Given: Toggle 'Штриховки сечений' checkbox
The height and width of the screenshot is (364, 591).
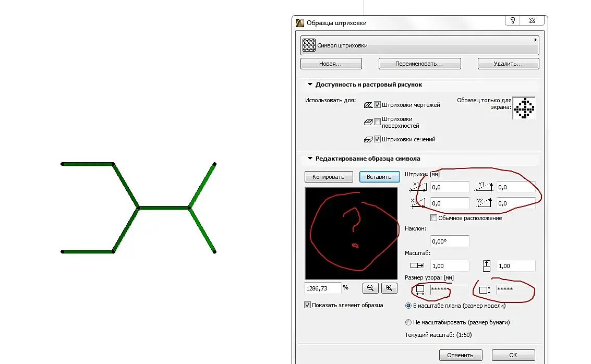Looking at the screenshot, I should [x=377, y=139].
